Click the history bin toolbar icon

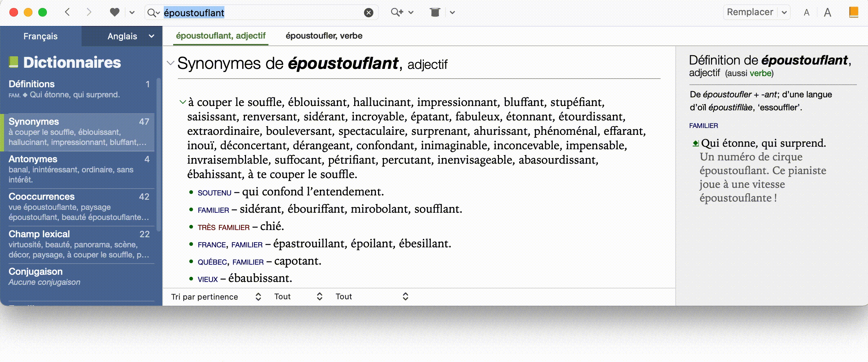click(x=435, y=12)
